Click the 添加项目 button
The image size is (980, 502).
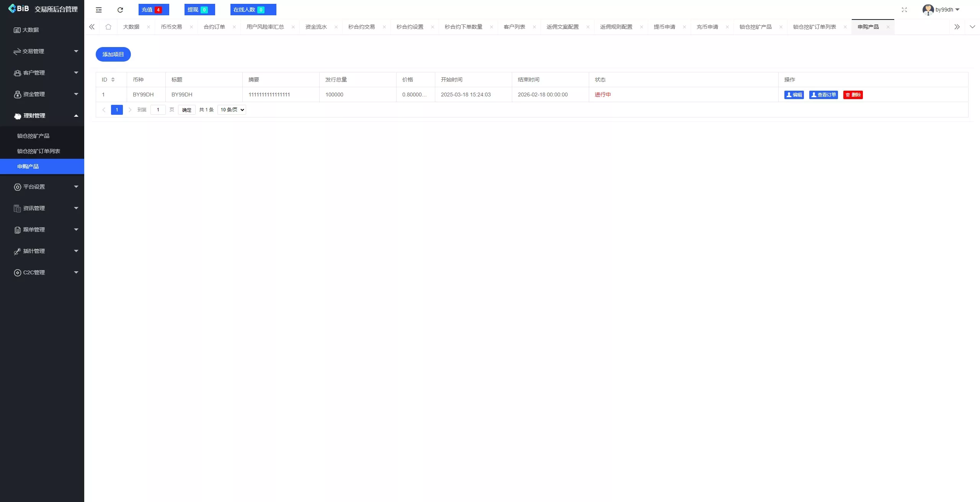[113, 54]
